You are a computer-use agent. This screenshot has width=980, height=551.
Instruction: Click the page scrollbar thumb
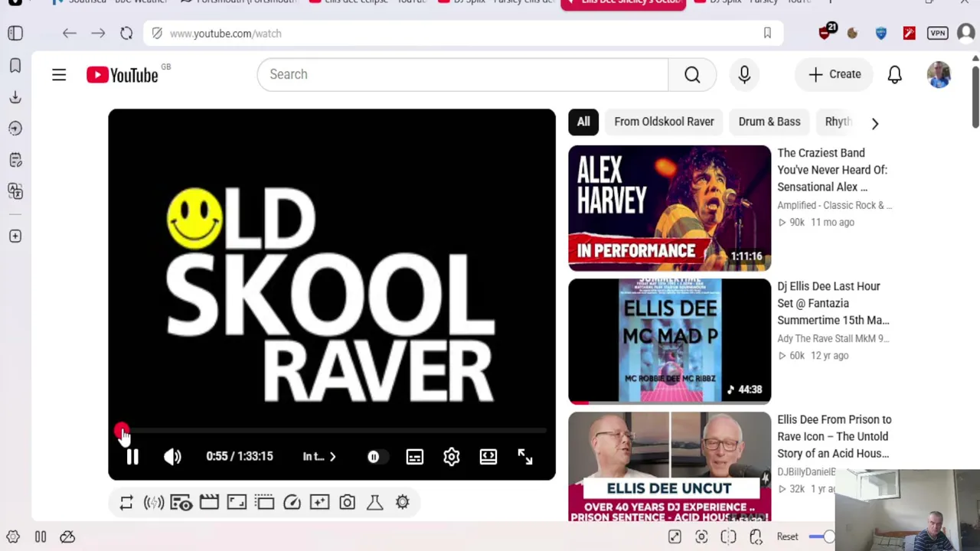tap(975, 96)
